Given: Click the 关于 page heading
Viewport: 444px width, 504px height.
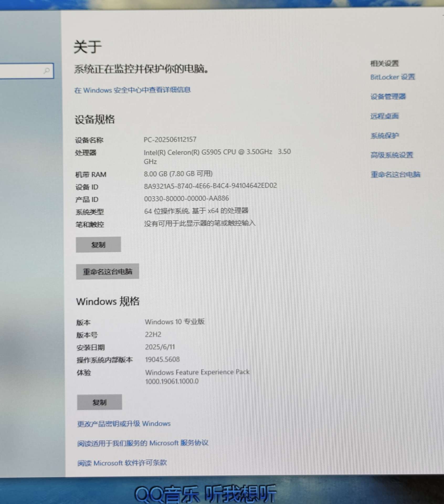Looking at the screenshot, I should pos(88,47).
